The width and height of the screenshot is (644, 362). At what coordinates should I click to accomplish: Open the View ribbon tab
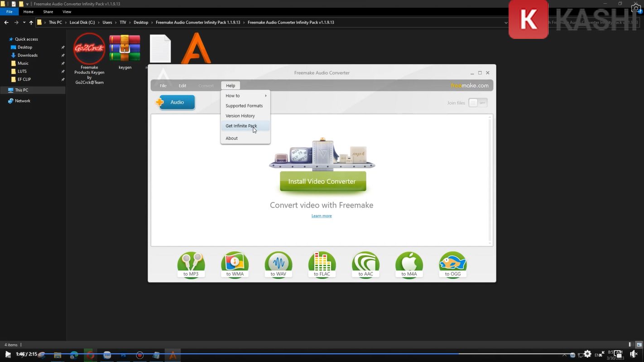(x=67, y=12)
